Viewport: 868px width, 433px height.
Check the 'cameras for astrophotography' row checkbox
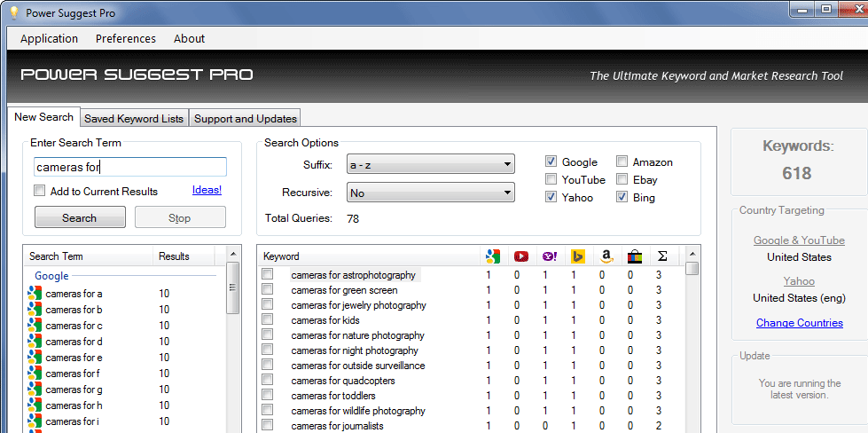(268, 274)
